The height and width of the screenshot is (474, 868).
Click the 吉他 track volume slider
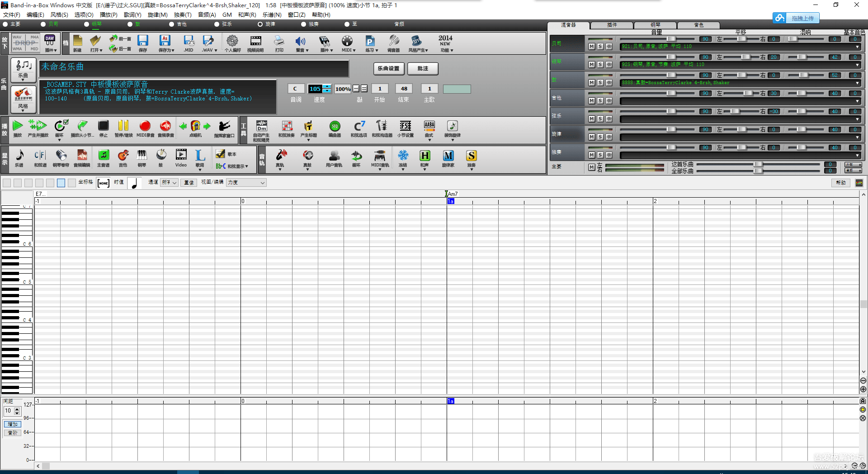pyautogui.click(x=671, y=94)
